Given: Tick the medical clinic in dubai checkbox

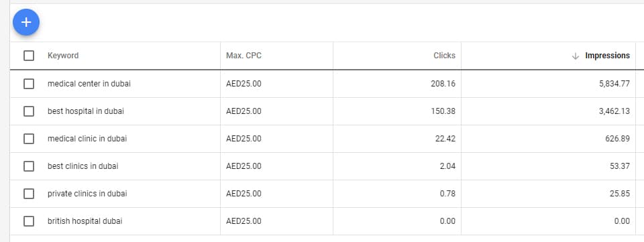Looking at the screenshot, I should 29,139.
